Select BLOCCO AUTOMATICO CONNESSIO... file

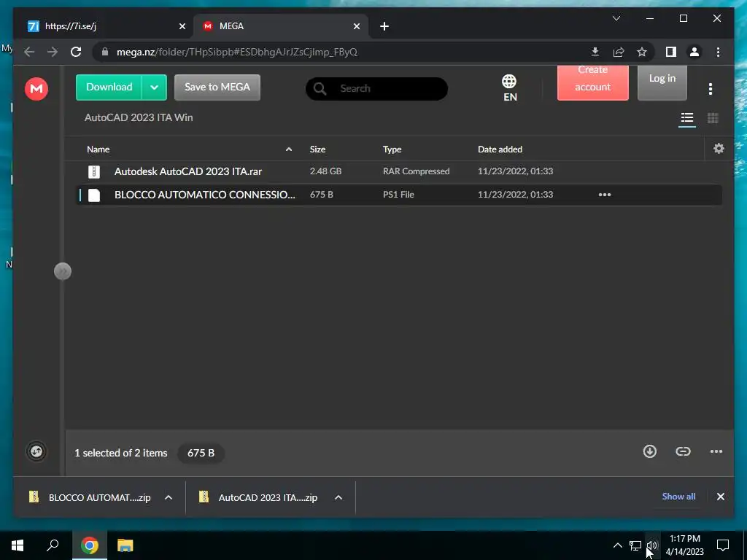tap(399, 195)
